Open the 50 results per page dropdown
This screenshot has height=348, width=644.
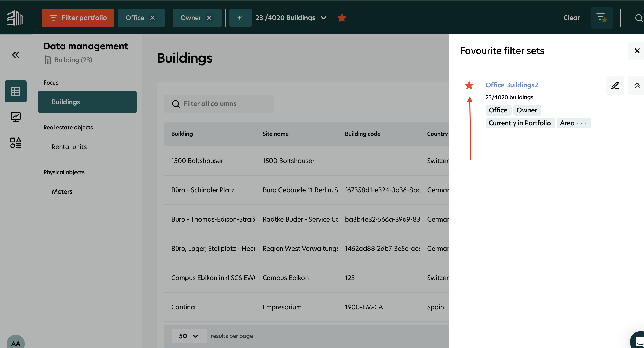point(189,336)
